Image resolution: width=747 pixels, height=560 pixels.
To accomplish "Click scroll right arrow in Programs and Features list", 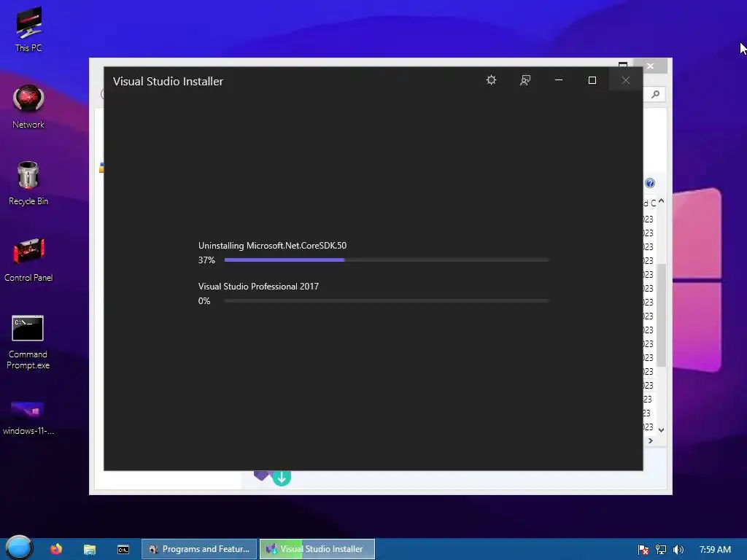I will pyautogui.click(x=650, y=441).
